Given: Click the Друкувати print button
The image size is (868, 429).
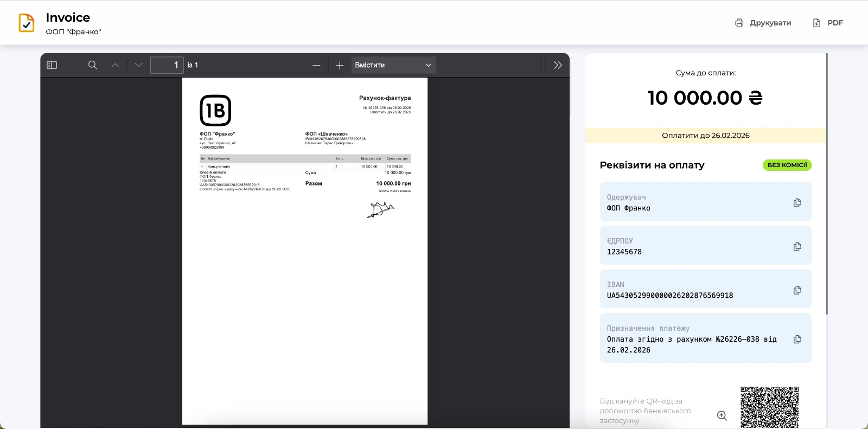Looking at the screenshot, I should click(x=763, y=23).
